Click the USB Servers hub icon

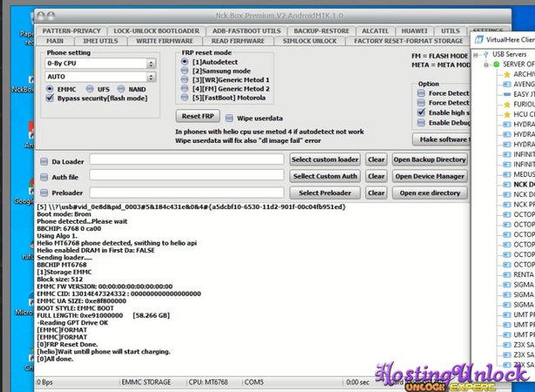tap(485, 53)
